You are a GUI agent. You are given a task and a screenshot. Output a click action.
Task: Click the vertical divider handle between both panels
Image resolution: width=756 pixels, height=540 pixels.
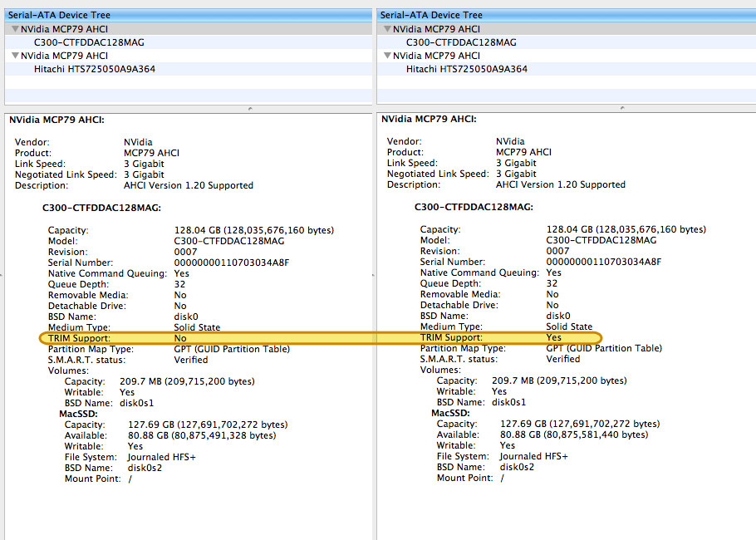375,275
